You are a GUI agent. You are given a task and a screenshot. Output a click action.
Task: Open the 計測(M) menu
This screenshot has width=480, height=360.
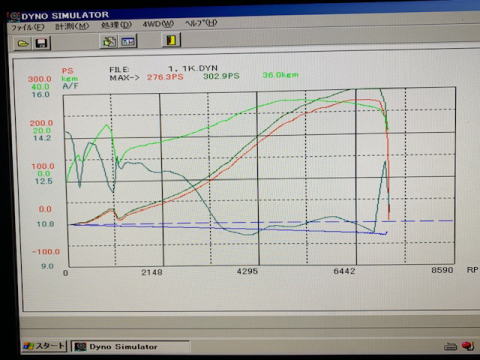72,26
